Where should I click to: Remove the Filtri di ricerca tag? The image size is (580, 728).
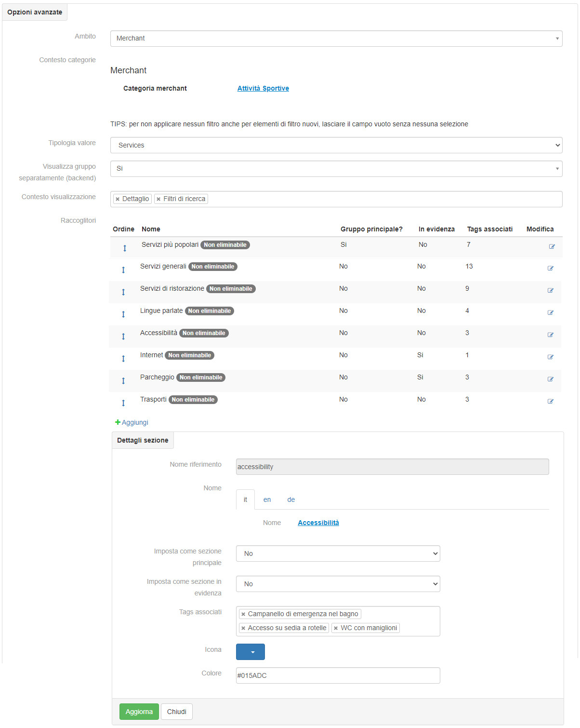coord(158,199)
